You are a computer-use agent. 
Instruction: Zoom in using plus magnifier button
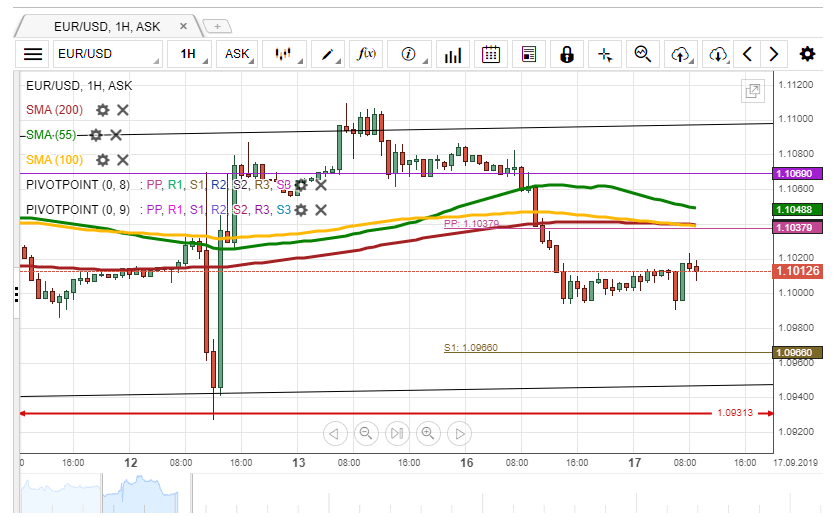(428, 433)
